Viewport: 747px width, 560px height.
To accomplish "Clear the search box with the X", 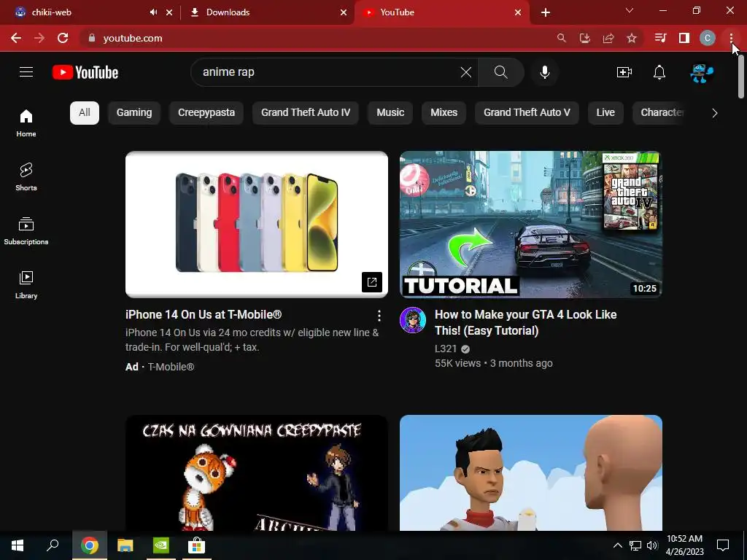I will [466, 72].
